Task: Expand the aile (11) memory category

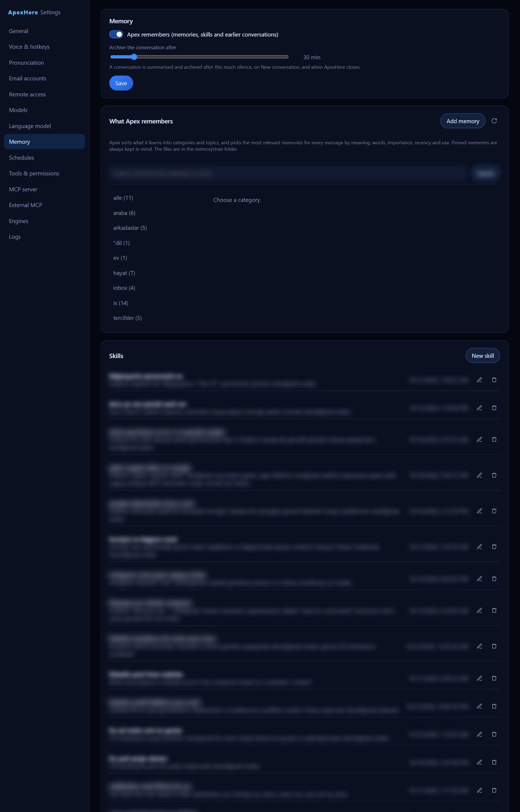Action: click(123, 198)
